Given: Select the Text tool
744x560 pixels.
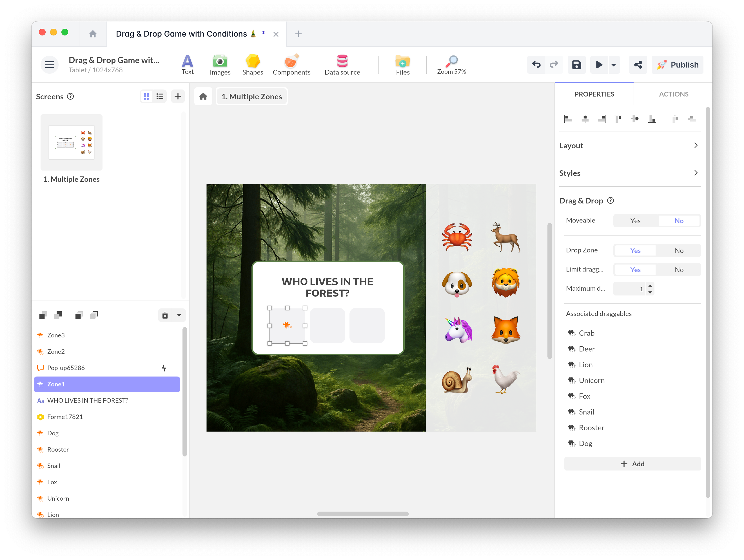Looking at the screenshot, I should pos(187,64).
